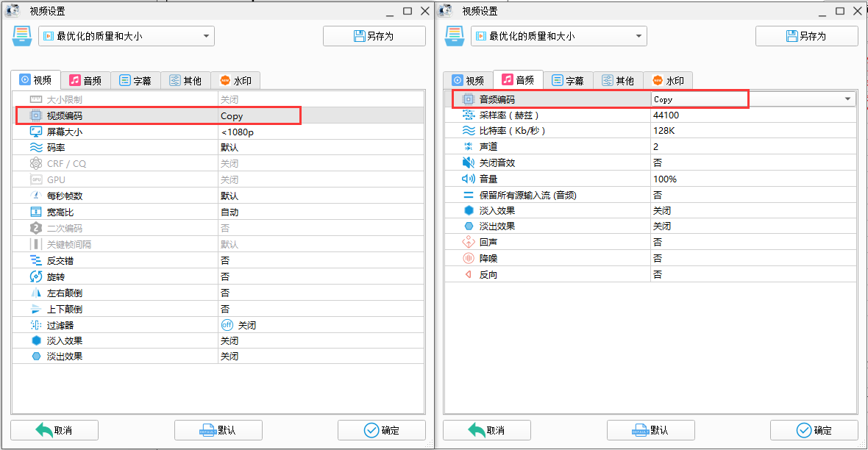Click 取消 button in right window
Viewport: 868px width, 450px height.
pos(486,430)
